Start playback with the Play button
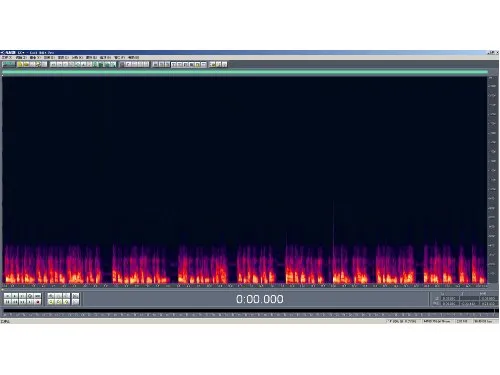 (x=15, y=296)
